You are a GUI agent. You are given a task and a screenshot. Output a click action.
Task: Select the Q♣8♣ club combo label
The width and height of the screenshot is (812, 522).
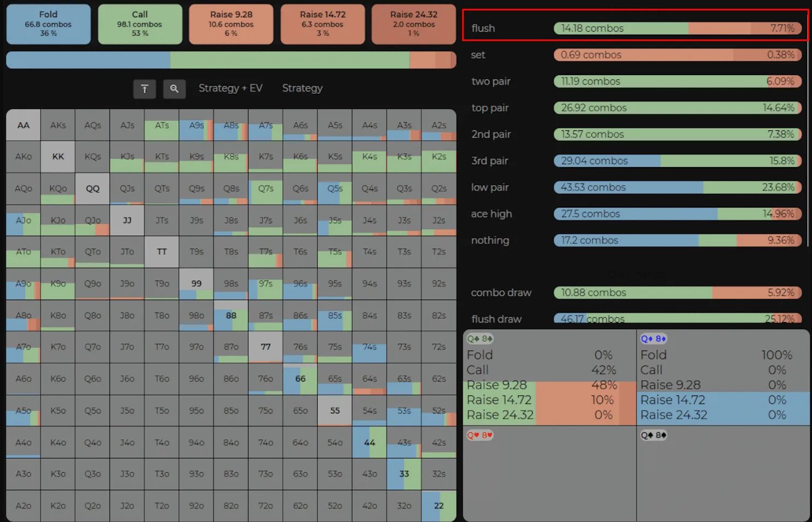pos(480,339)
